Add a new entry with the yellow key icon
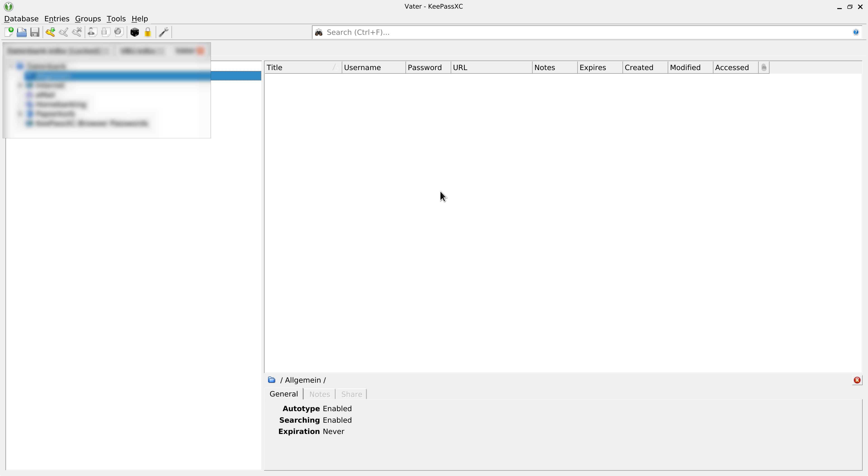Viewport: 868px width, 476px height. [51, 32]
